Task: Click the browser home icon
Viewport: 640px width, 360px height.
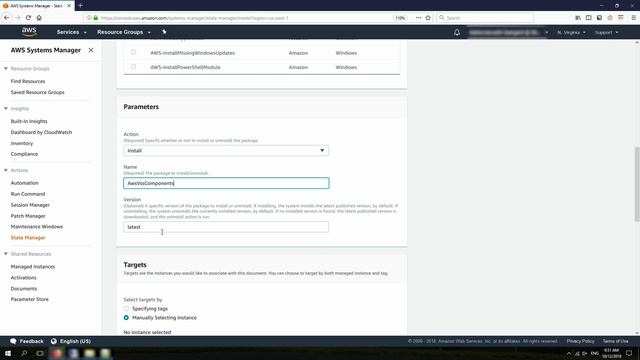Action: (x=39, y=18)
